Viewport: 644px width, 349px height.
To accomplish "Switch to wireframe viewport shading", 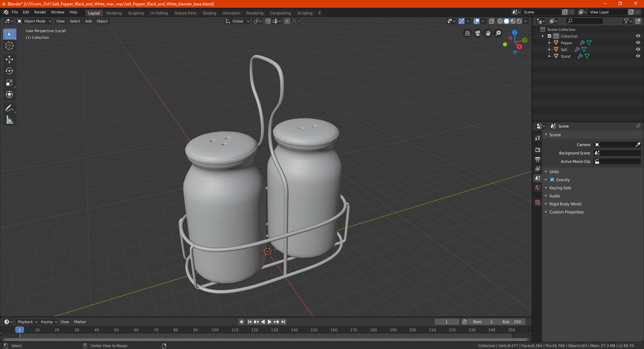I will (x=500, y=21).
